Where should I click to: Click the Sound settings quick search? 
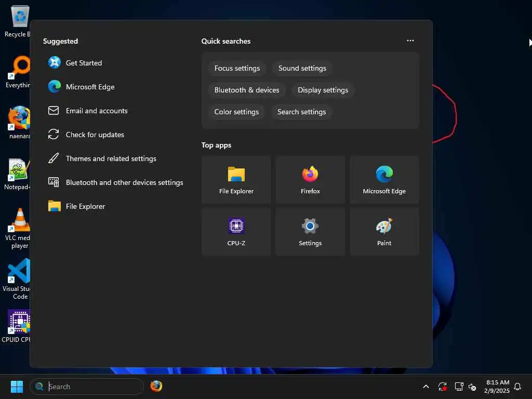click(302, 68)
